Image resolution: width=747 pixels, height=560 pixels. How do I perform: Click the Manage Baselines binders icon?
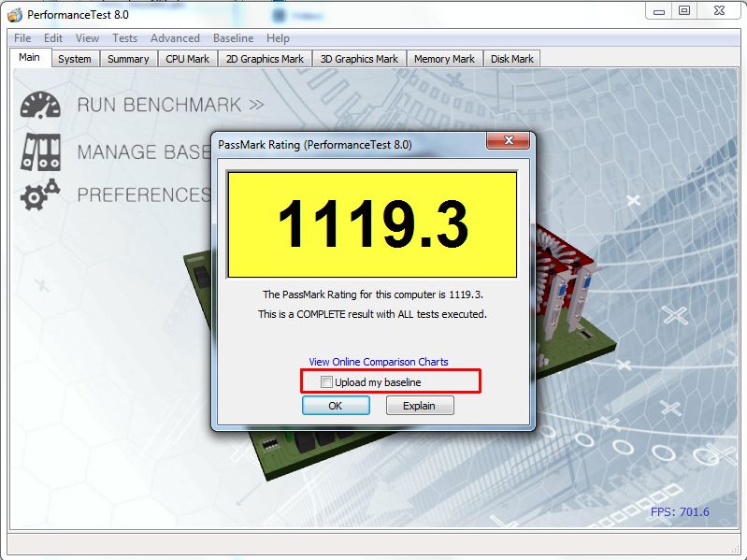pos(40,152)
